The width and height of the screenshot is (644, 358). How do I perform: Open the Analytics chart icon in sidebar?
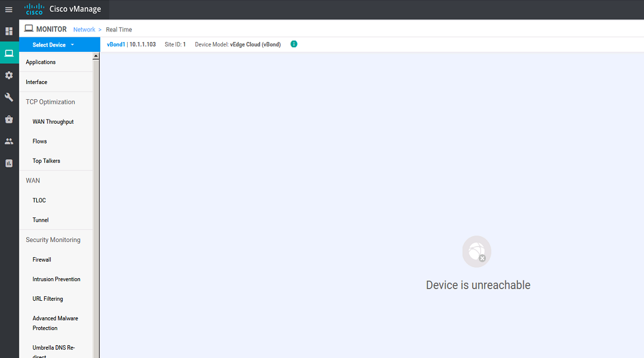9,163
